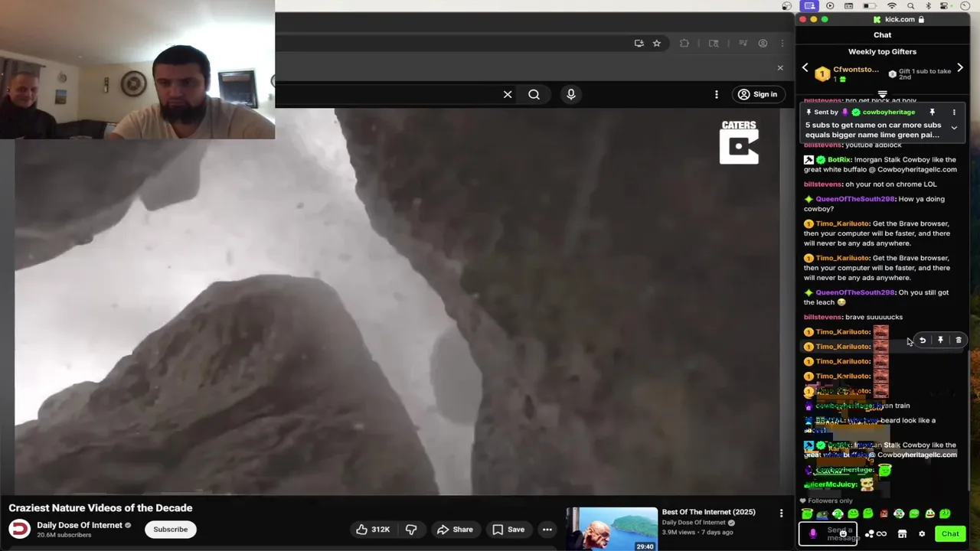Screen dimensions: 980x551
Task: Open the browser Extensions puzzle icon
Action: tap(684, 44)
